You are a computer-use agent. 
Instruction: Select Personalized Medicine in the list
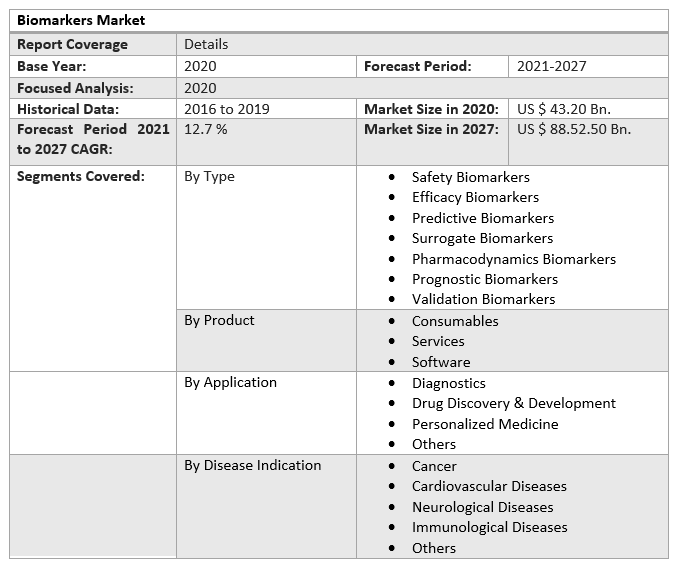pyautogui.click(x=485, y=424)
